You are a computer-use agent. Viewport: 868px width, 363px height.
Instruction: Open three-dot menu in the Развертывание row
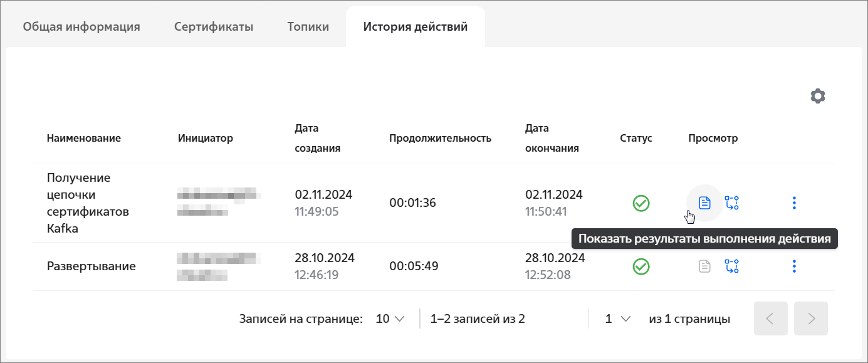pyautogui.click(x=794, y=266)
